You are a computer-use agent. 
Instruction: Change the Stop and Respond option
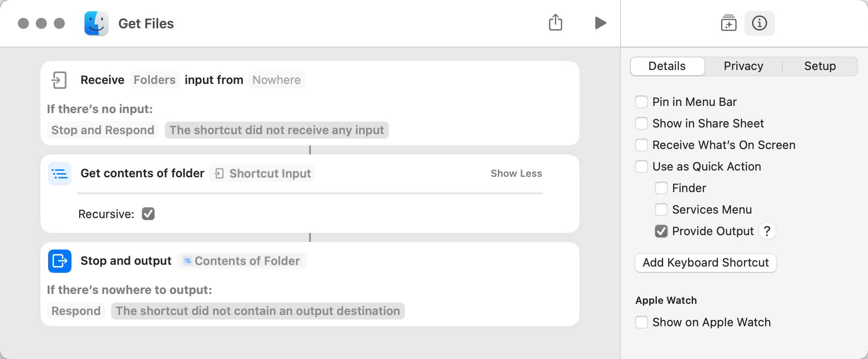pos(103,130)
